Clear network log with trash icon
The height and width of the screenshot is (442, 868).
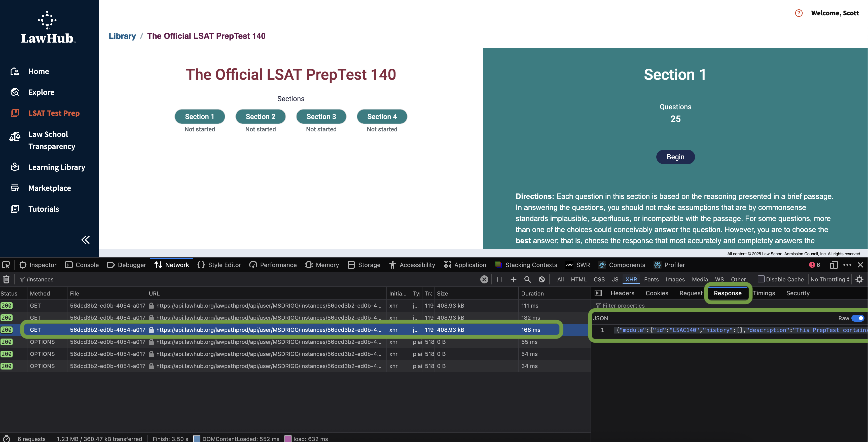click(6, 279)
